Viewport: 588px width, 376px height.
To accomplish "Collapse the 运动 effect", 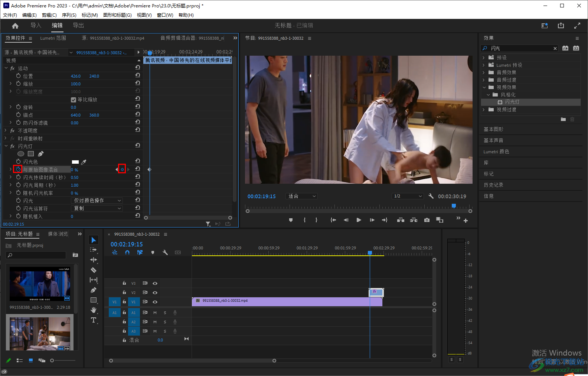I will pyautogui.click(x=6, y=68).
